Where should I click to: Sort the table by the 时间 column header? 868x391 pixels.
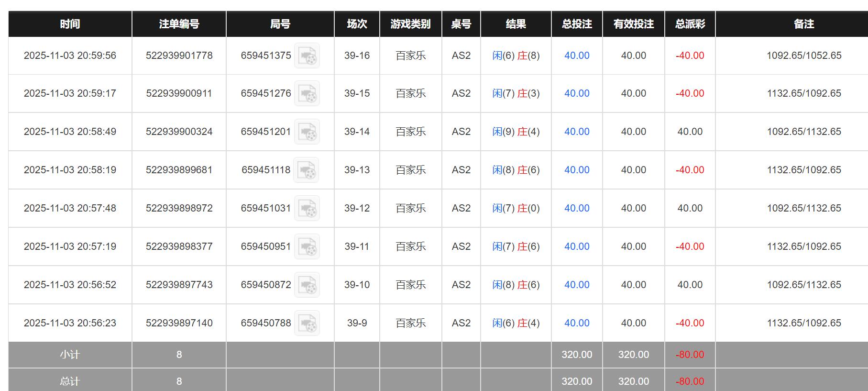70,23
